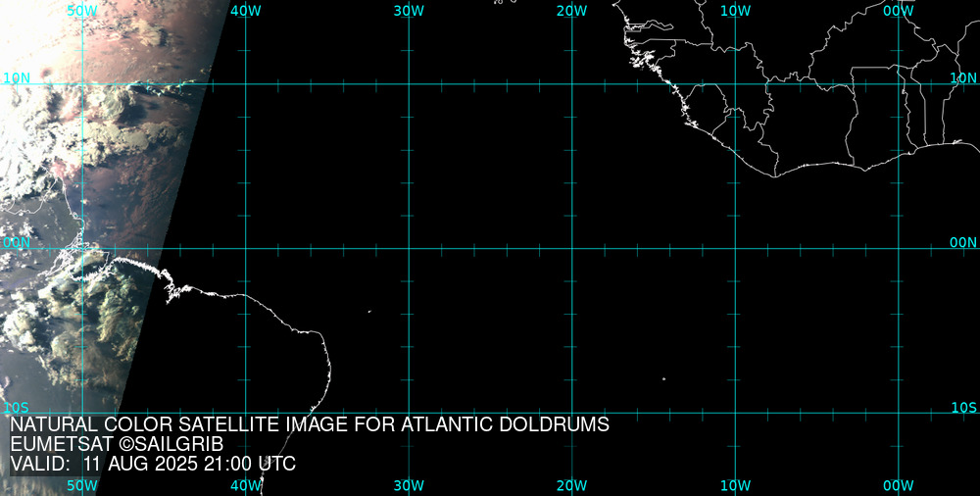Select the 10W longitude label along the top edge
The image size is (980, 496).
[x=735, y=11]
